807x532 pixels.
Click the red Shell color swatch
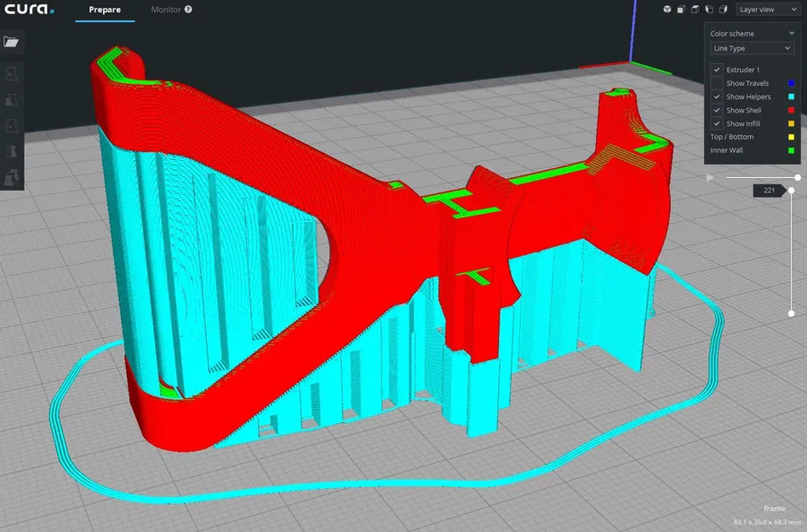(x=792, y=110)
